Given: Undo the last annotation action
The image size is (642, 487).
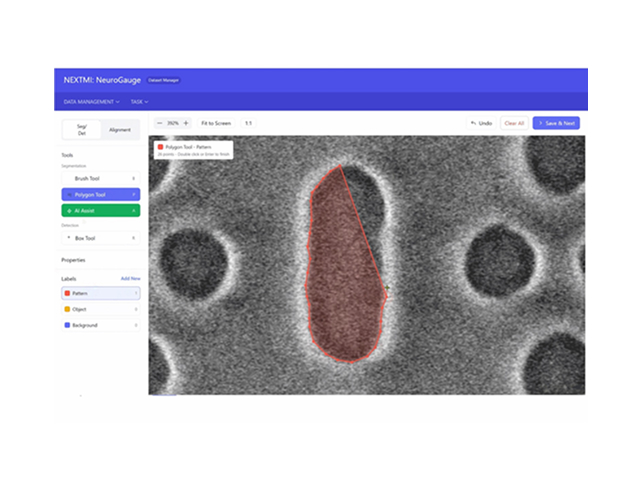Looking at the screenshot, I should coord(481,123).
